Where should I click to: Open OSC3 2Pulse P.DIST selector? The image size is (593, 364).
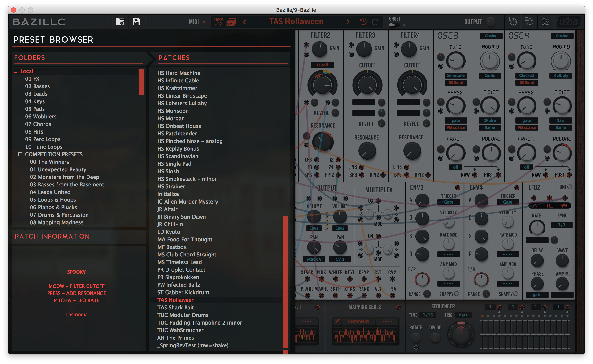489,120
